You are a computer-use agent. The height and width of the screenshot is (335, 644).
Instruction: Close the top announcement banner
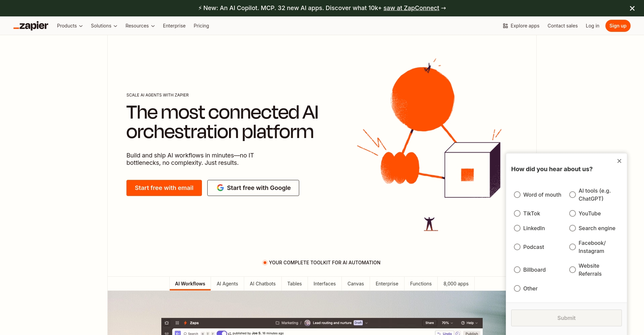pyautogui.click(x=632, y=8)
